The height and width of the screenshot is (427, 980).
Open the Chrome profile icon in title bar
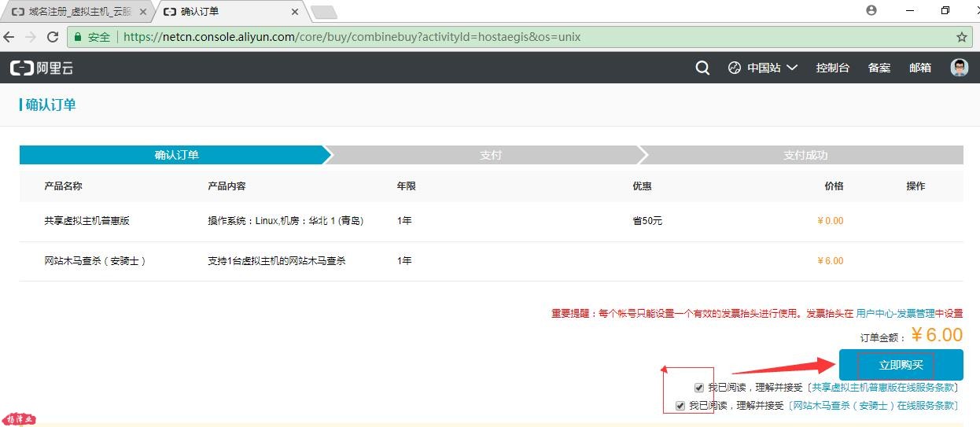click(x=871, y=10)
